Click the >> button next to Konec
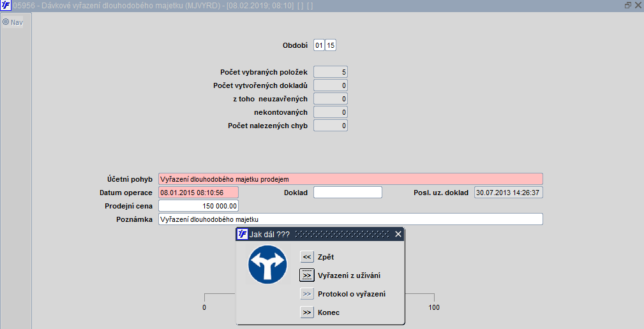Image resolution: width=644 pixels, height=329 pixels. click(x=307, y=312)
